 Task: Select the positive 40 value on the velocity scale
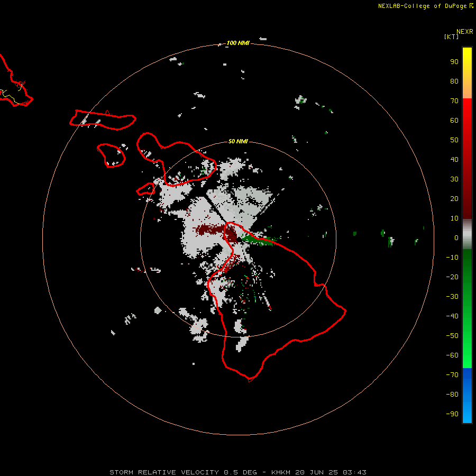coord(454,159)
